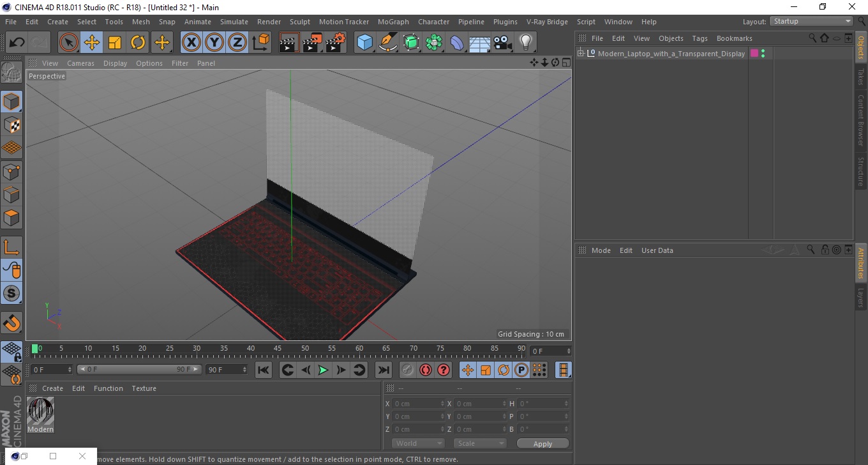Click end frame 90 F stepper
The image size is (868, 465).
(244, 370)
